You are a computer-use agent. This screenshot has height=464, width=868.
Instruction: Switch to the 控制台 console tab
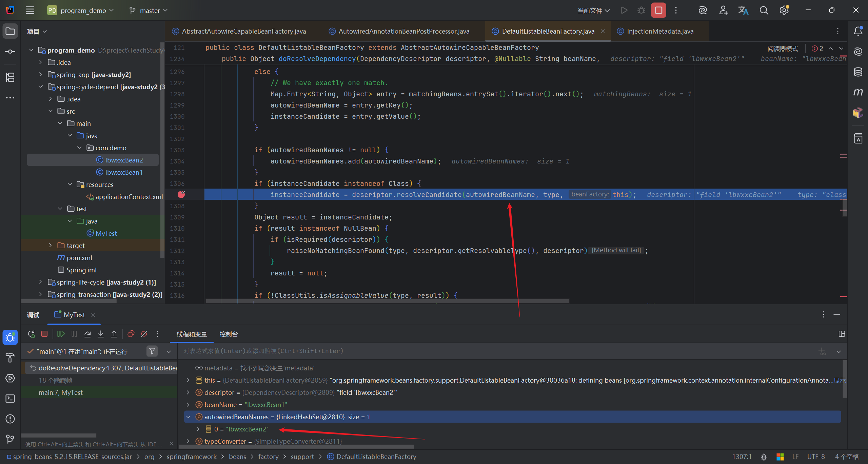(x=229, y=334)
